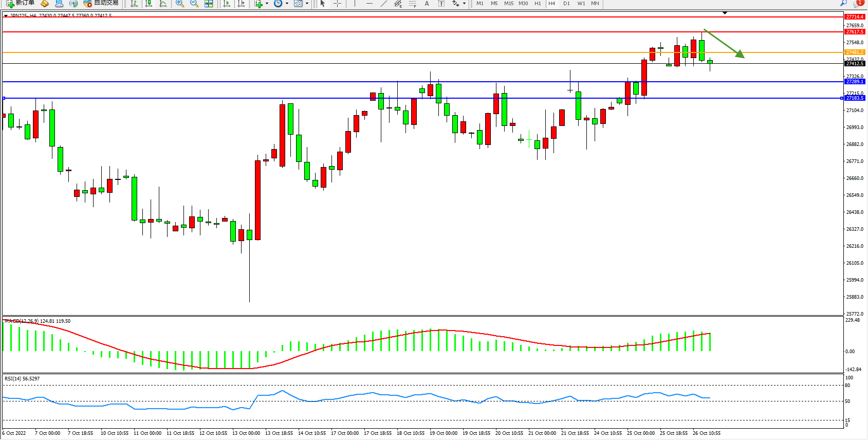Toggle candlestick chart display mode
This screenshot has height=440, width=868.
(x=149, y=4)
